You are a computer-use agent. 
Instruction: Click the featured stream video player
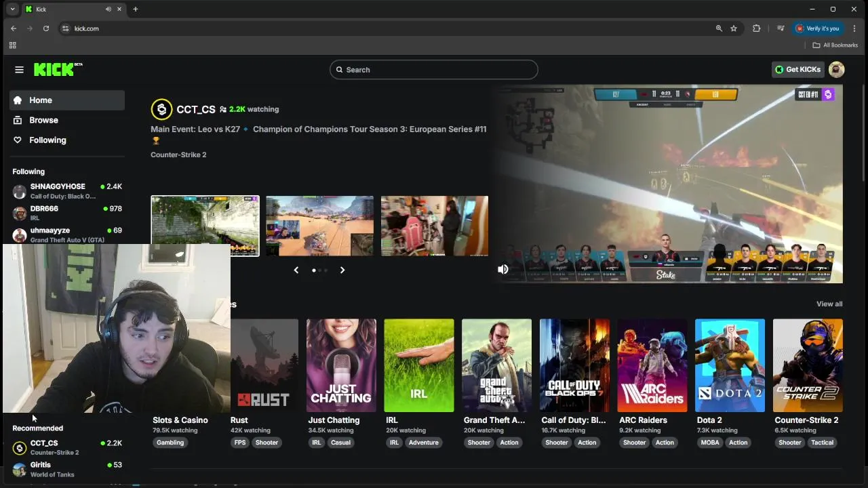click(668, 184)
